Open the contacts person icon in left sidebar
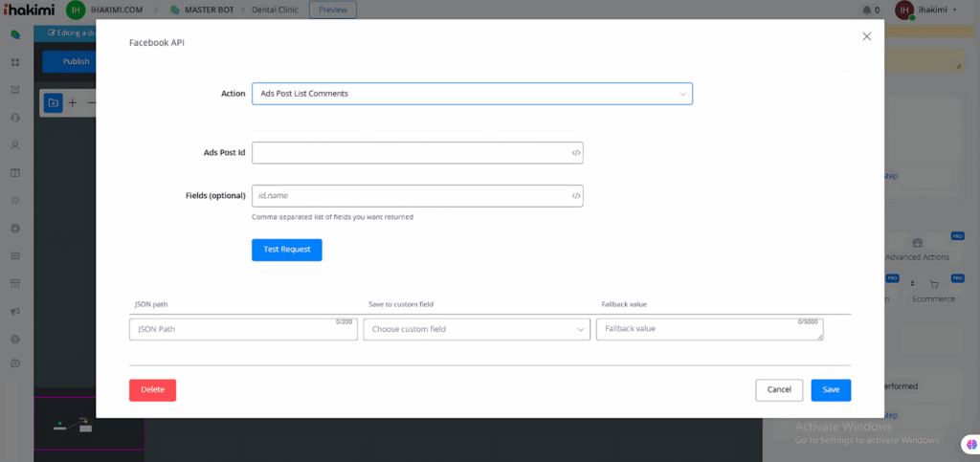 click(15, 145)
